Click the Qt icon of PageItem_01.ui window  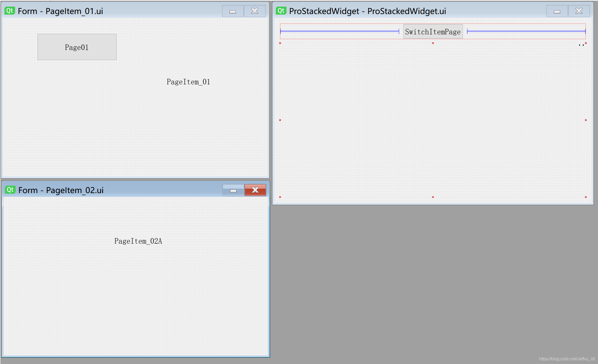(10, 11)
